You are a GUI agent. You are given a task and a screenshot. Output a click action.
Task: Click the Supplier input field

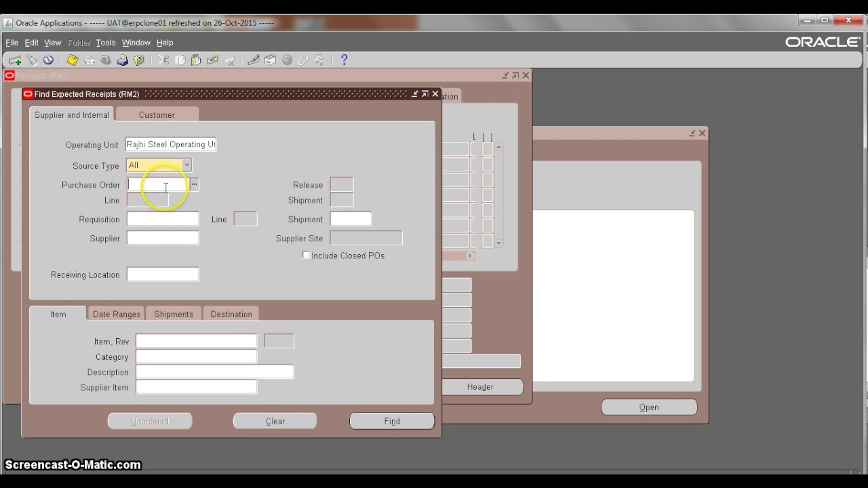click(x=163, y=238)
